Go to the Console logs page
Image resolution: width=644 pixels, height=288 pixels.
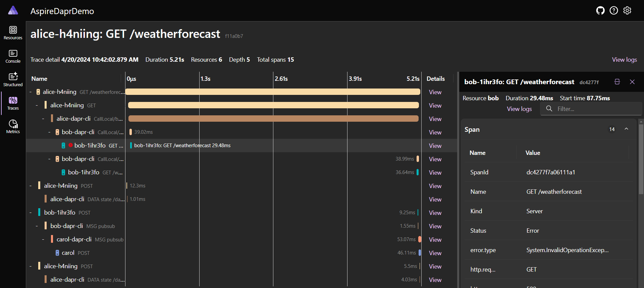13,56
